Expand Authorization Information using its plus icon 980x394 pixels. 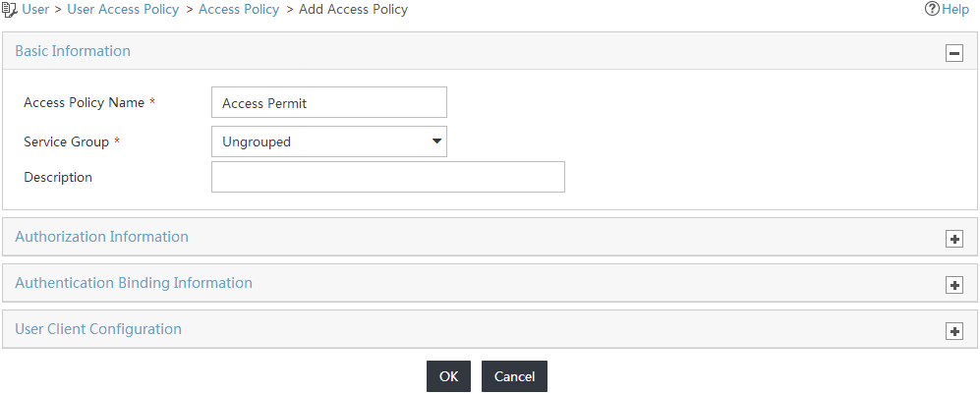point(953,239)
